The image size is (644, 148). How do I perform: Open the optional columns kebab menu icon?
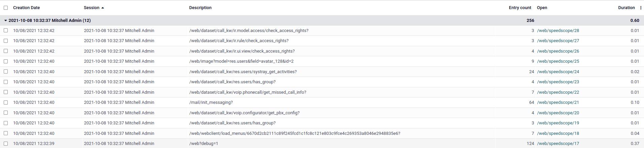coord(640,8)
